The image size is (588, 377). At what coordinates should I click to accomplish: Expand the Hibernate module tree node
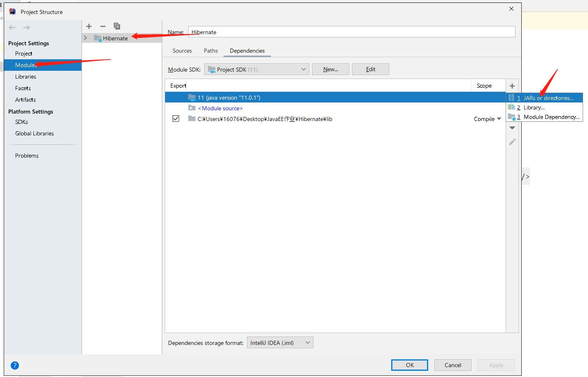(85, 38)
